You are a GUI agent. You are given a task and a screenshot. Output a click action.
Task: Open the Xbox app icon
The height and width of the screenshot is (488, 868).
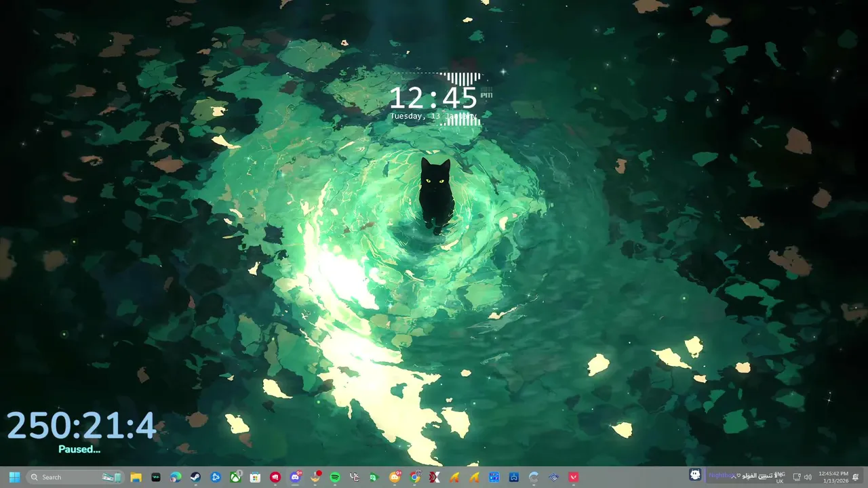[x=235, y=477]
